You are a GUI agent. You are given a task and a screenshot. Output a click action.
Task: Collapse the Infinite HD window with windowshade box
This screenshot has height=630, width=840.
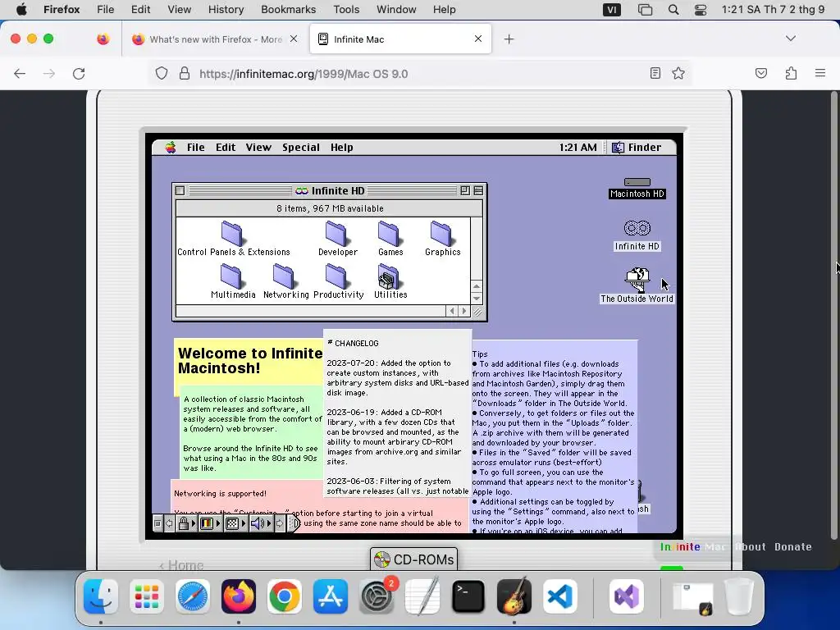(478, 190)
